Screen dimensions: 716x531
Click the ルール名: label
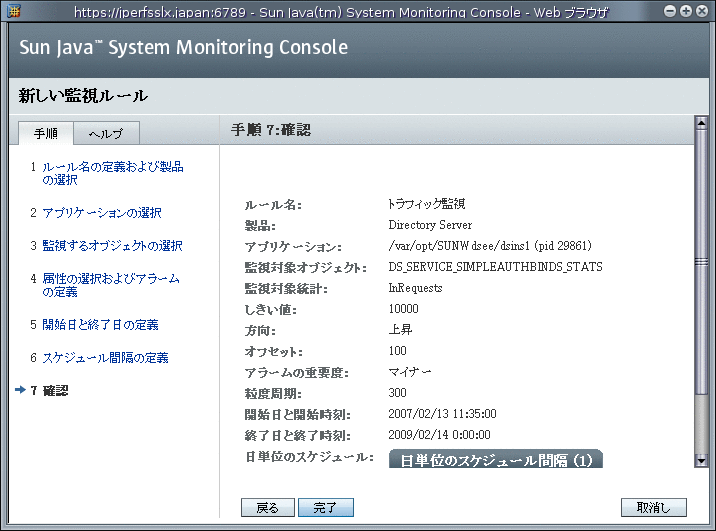coord(273,205)
